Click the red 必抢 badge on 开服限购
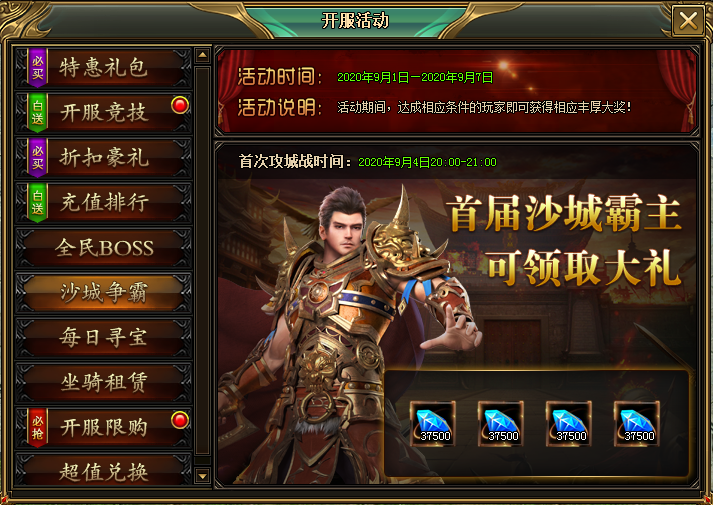This screenshot has width=713, height=505. (38, 427)
